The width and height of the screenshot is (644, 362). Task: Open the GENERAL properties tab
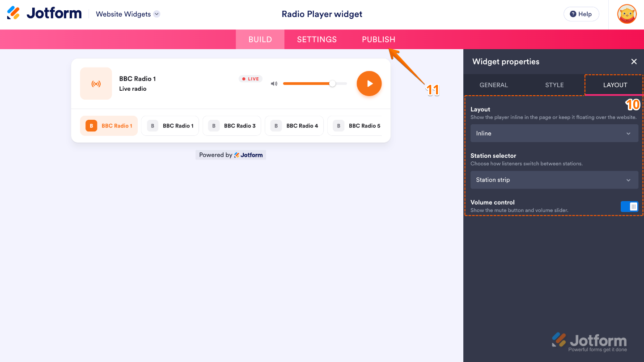[x=494, y=85]
